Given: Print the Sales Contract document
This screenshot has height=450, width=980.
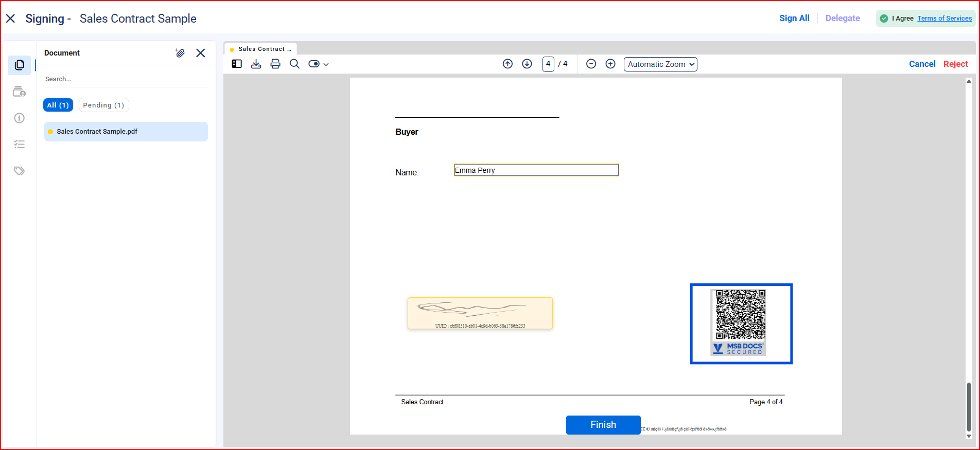Looking at the screenshot, I should coord(275,64).
